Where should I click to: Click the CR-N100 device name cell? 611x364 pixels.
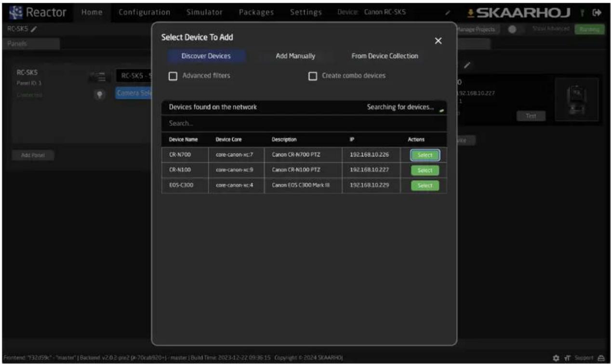pos(185,170)
